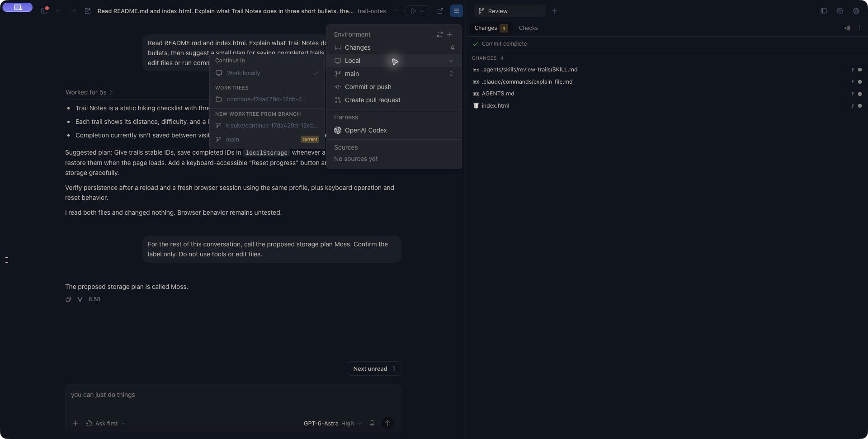Open the main branch selector
Screen dimensions: 868x439
click(394, 74)
